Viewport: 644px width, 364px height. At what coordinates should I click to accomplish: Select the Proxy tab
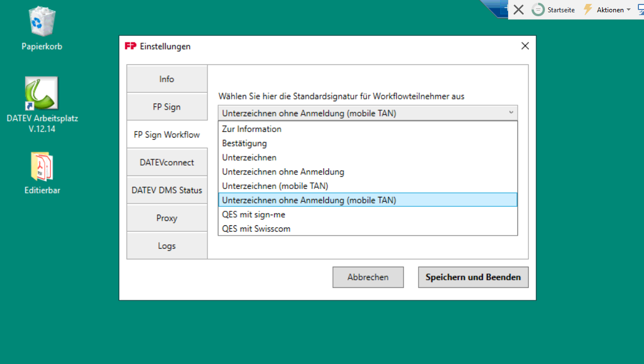[167, 218]
